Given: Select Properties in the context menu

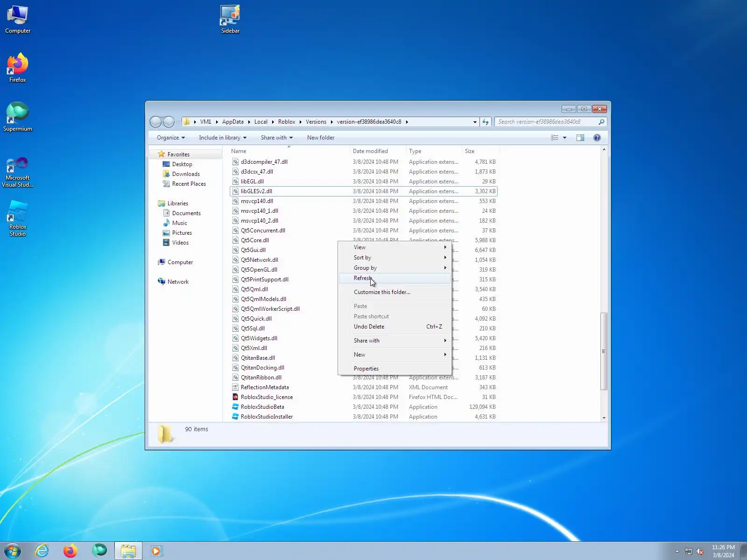Looking at the screenshot, I should [395, 369].
